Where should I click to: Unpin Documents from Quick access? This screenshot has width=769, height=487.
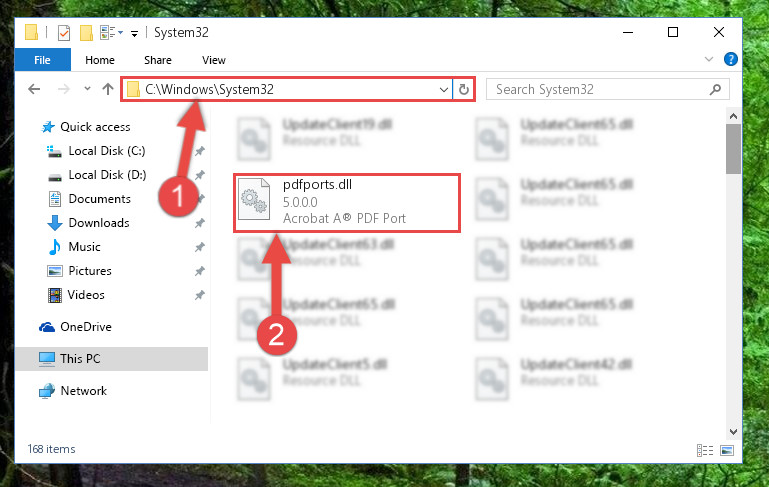(200, 199)
